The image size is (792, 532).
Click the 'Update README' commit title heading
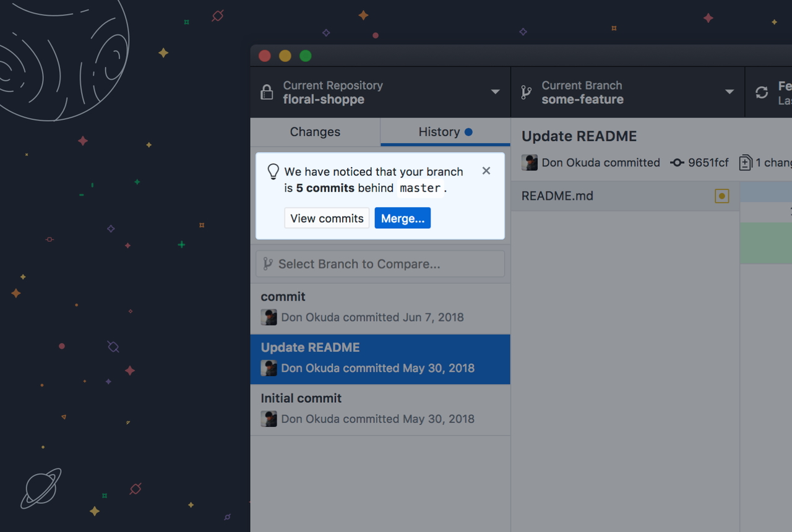point(579,136)
